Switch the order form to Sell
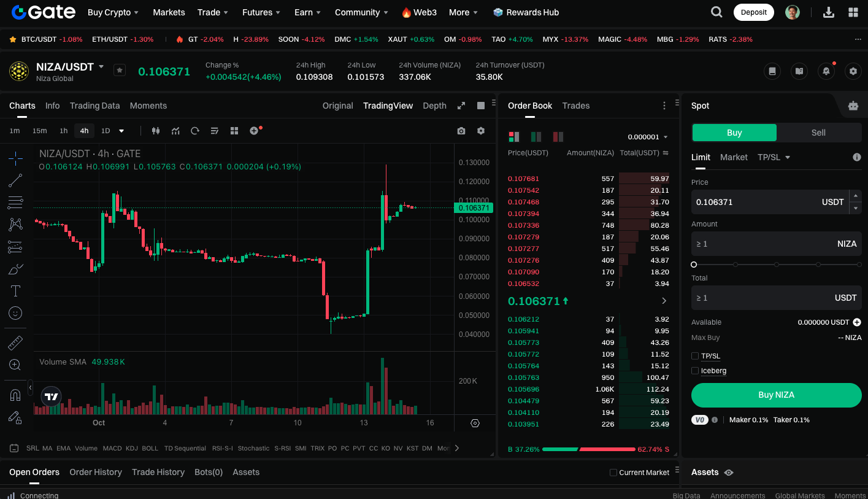This screenshot has height=499, width=868. (x=818, y=133)
